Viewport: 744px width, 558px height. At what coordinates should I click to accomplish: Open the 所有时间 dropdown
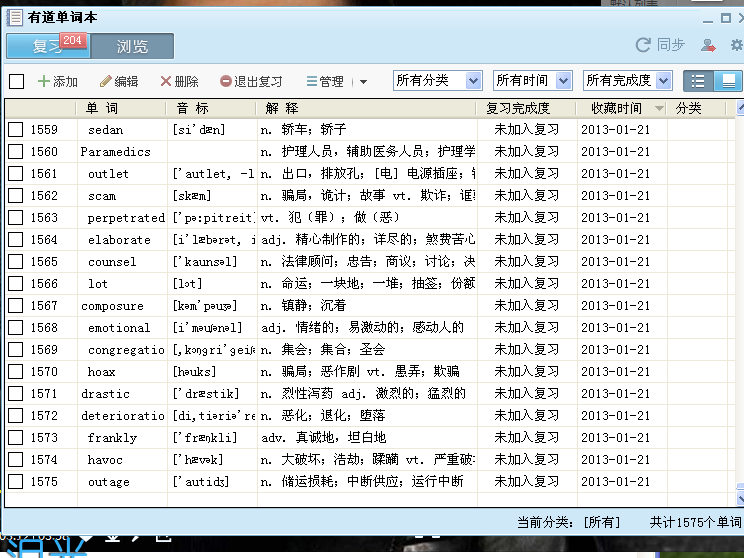pyautogui.click(x=533, y=81)
